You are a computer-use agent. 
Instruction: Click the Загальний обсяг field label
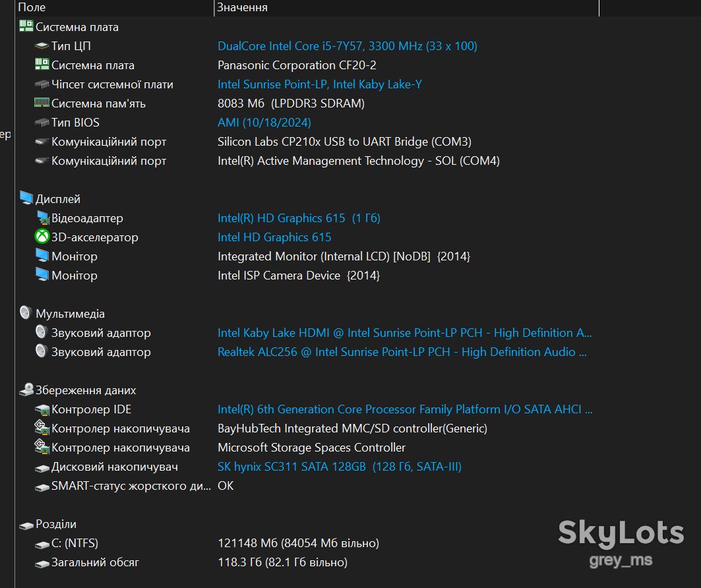coord(95,562)
